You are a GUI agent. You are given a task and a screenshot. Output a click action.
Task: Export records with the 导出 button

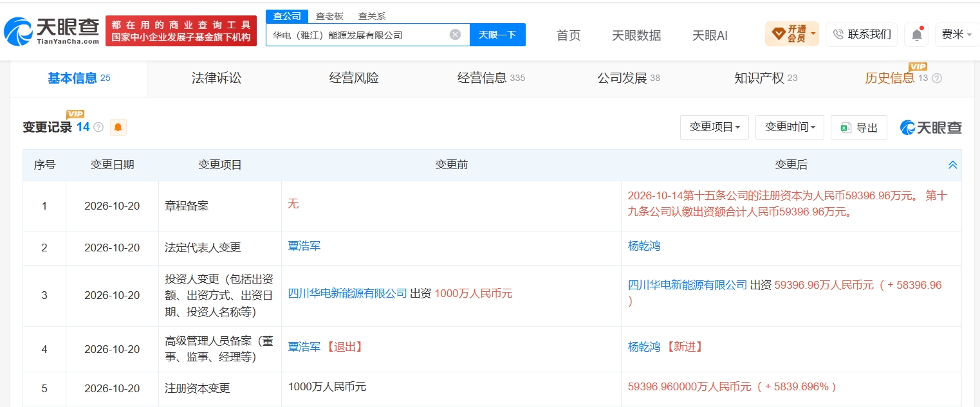pos(859,127)
